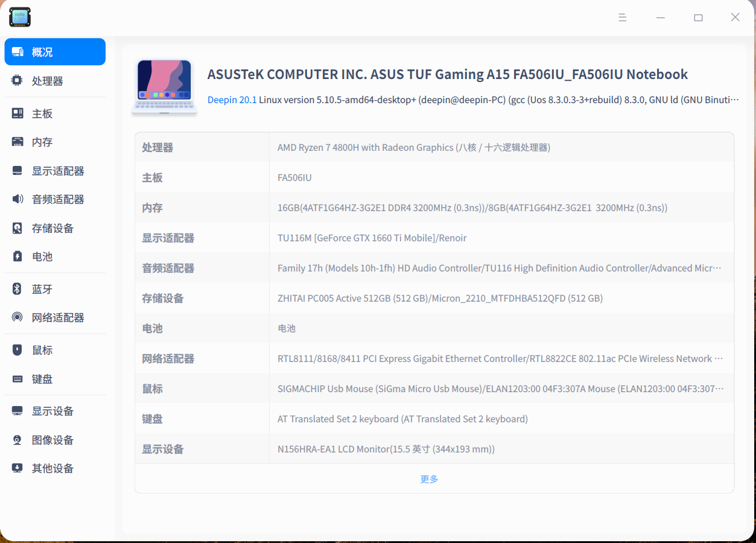Click the 音频适配器 row label in the table
Screen dimensions: 756x543
pyautogui.click(x=168, y=268)
